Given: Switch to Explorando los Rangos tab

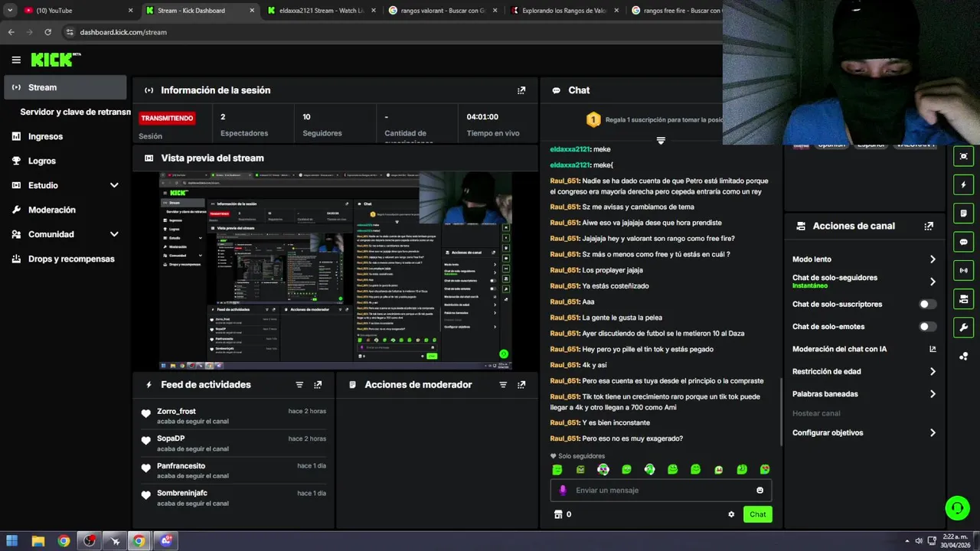Looking at the screenshot, I should click(564, 11).
